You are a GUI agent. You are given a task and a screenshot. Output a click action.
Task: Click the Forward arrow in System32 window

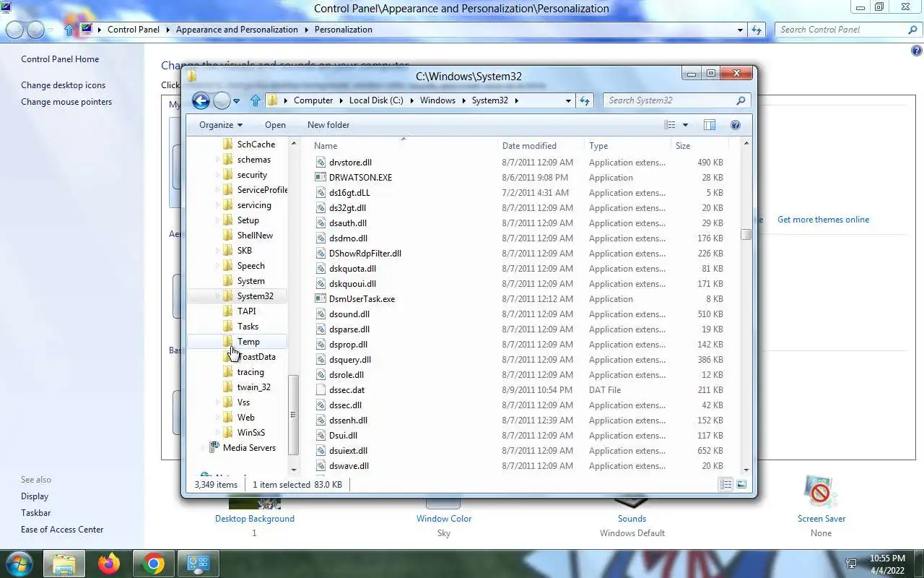(222, 100)
